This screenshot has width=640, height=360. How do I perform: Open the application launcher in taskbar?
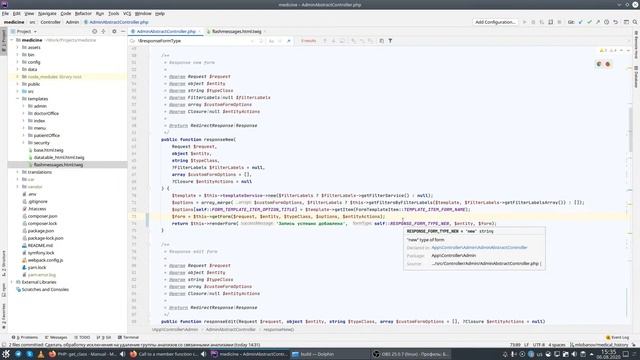[6, 354]
